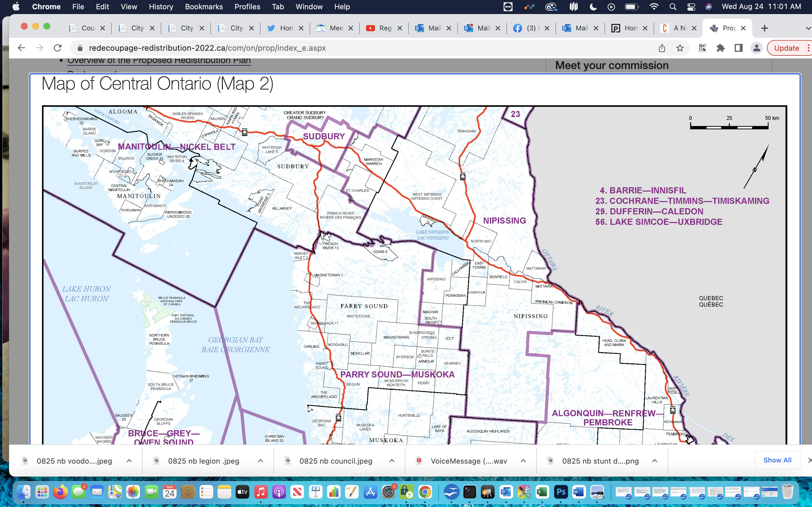
Task: Toggle Wi-Fi from the menu bar
Action: click(654, 6)
